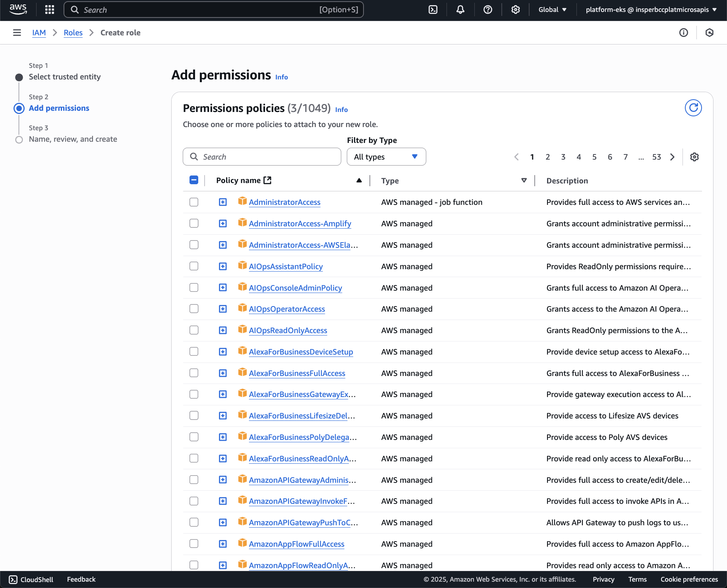Focus the policy Search field
The width and height of the screenshot is (727, 588).
[x=262, y=157]
